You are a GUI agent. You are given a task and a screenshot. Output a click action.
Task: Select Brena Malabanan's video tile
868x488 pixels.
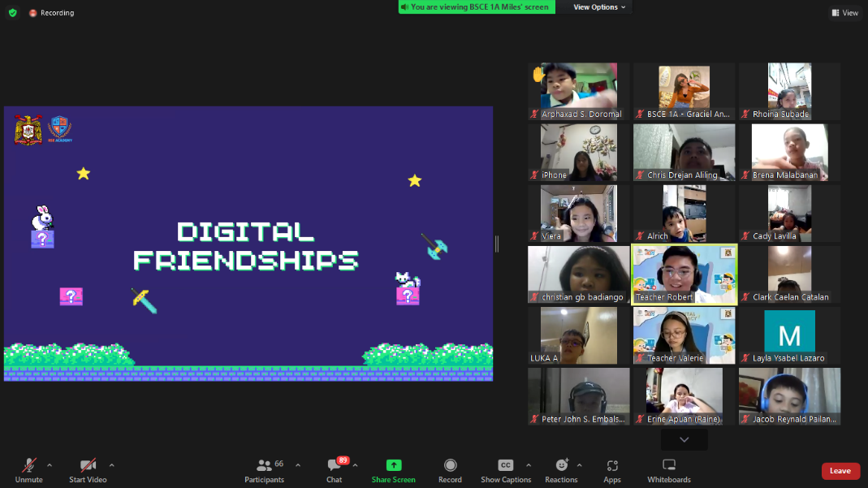pyautogui.click(x=789, y=152)
